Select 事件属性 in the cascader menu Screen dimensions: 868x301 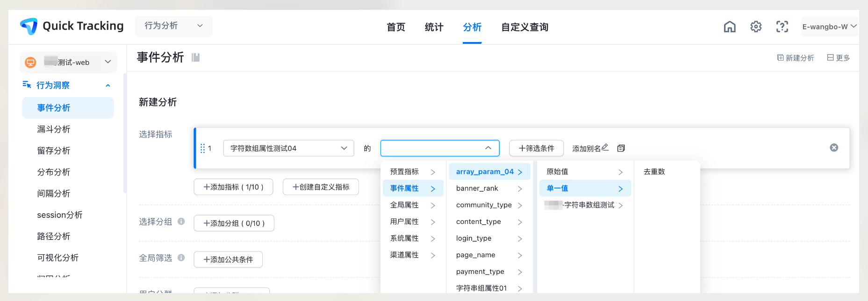point(413,189)
